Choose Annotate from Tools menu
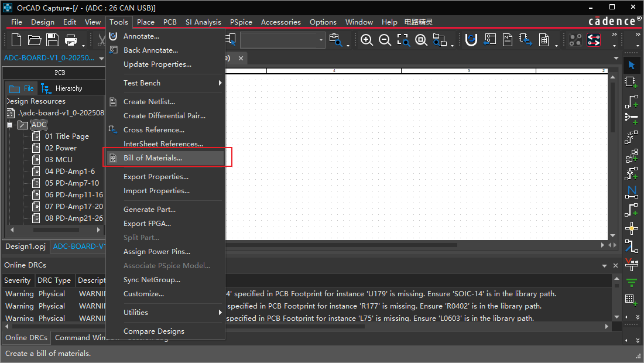 tap(141, 36)
